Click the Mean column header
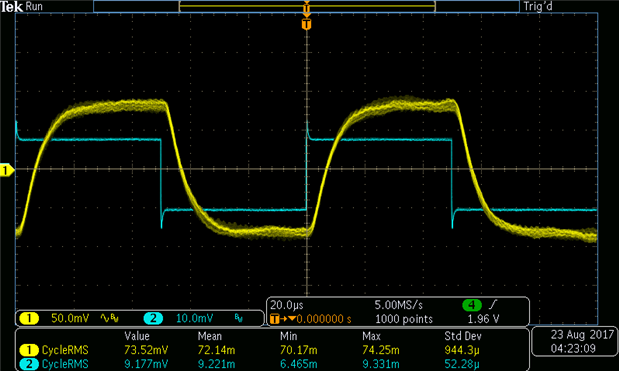This screenshot has width=619, height=371. tap(210, 336)
